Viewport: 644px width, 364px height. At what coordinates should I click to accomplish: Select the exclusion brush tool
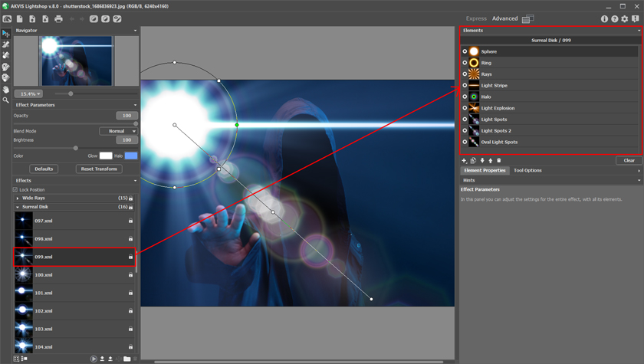[x=6, y=67]
